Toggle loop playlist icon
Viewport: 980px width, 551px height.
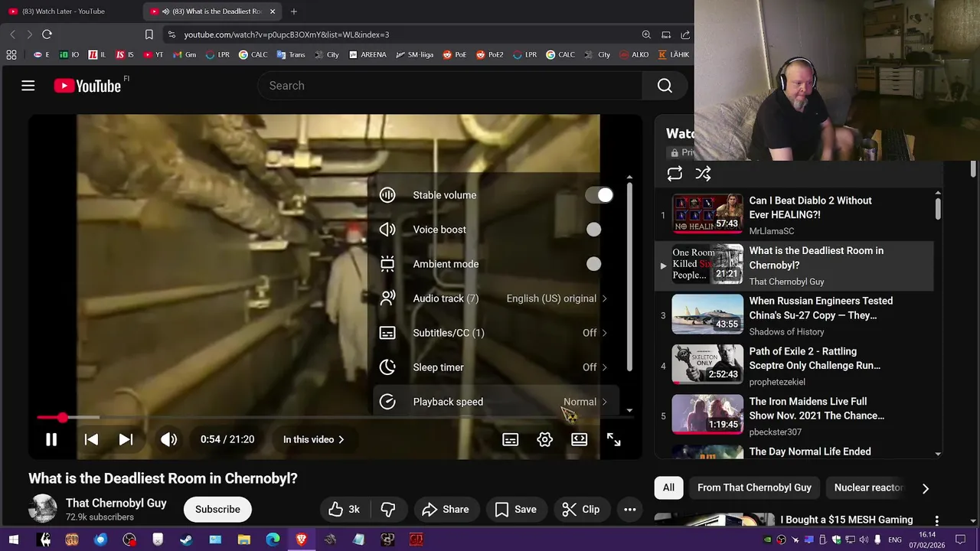(675, 174)
